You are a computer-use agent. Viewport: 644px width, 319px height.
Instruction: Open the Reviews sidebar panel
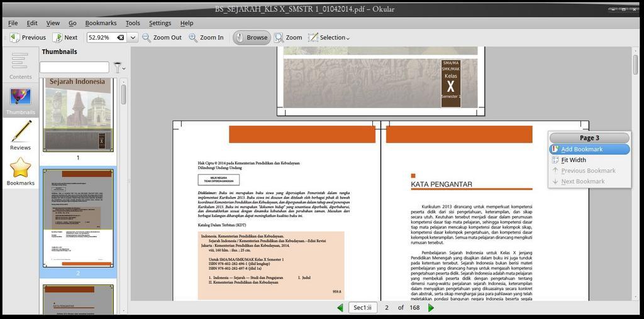(20, 135)
